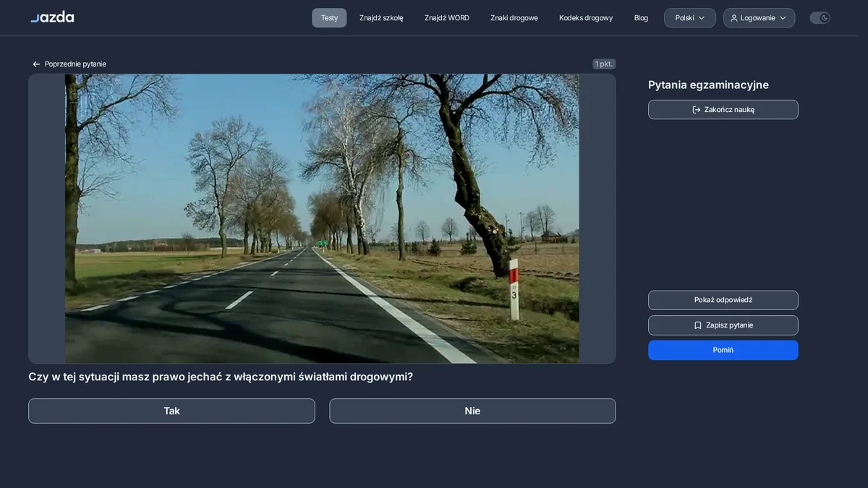The height and width of the screenshot is (488, 868).
Task: Click the back arrow beside Poprzednie pytanie
Action: 36,64
